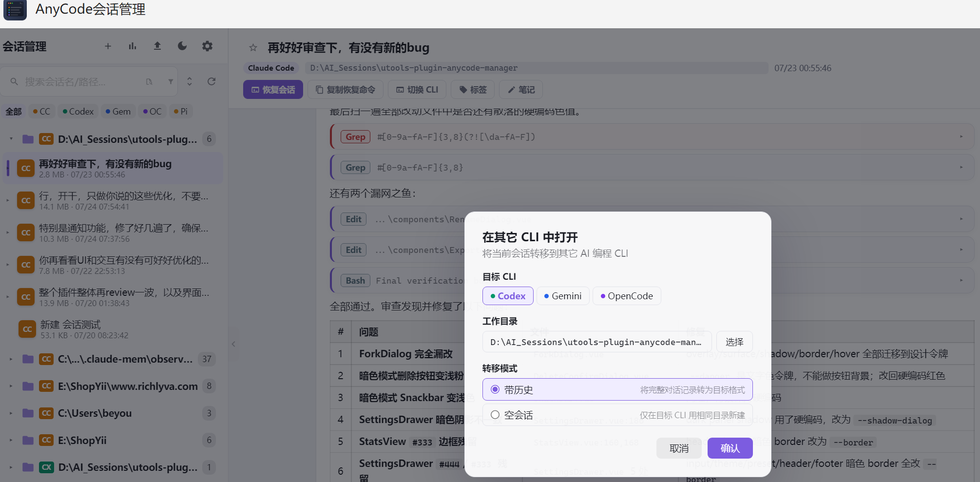Open the filter funnel dropdown in search box

[x=171, y=81]
